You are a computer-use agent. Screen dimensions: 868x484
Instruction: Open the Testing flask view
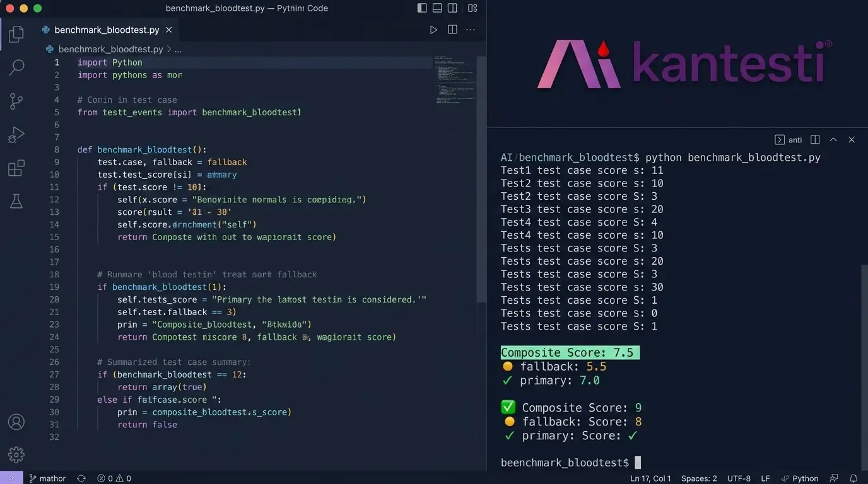[x=16, y=201]
